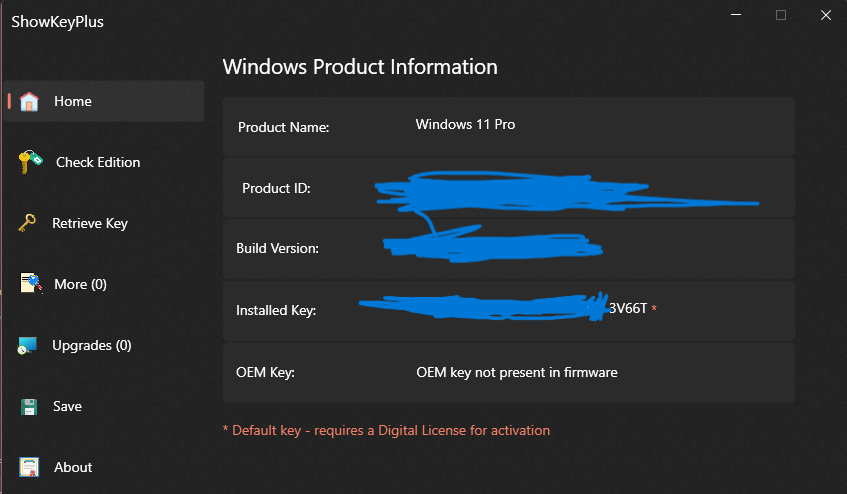Image resolution: width=847 pixels, height=494 pixels.
Task: Click the Windows 11 Pro product name
Action: (x=465, y=124)
